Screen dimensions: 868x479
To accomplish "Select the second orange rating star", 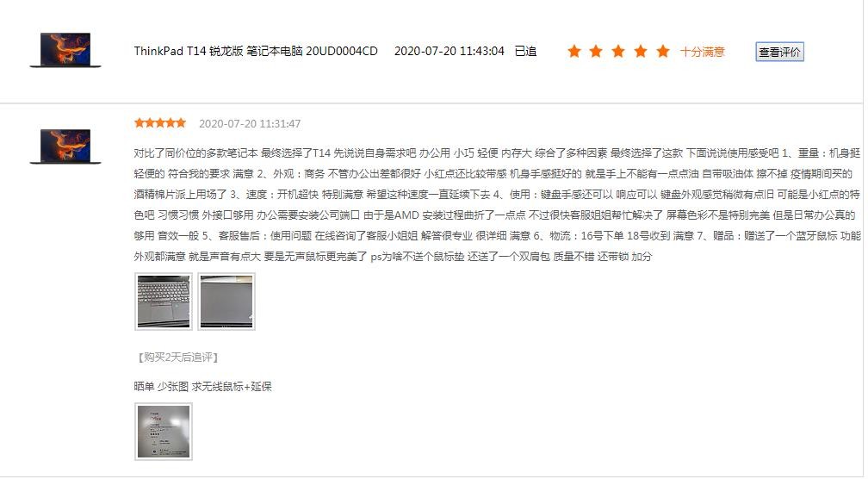I will (596, 52).
